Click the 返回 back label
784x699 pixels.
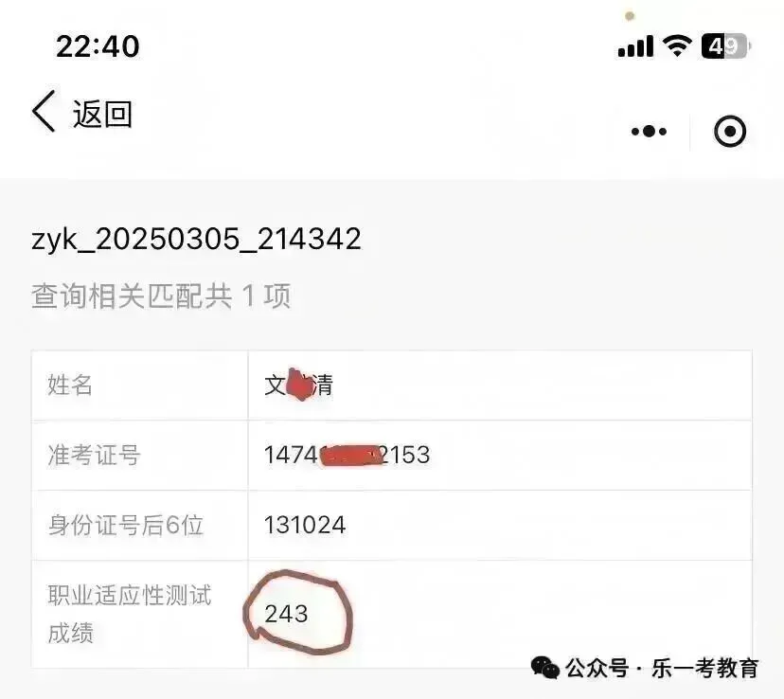(x=102, y=114)
